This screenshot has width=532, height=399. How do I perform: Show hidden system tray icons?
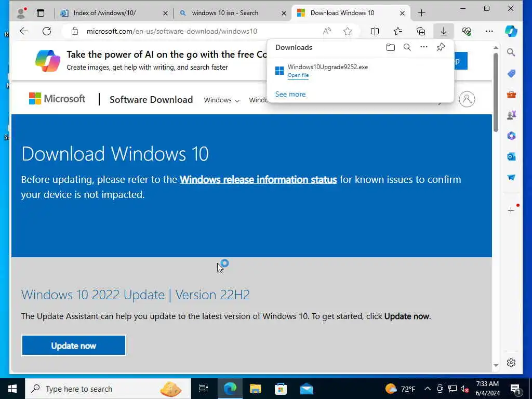(x=428, y=389)
